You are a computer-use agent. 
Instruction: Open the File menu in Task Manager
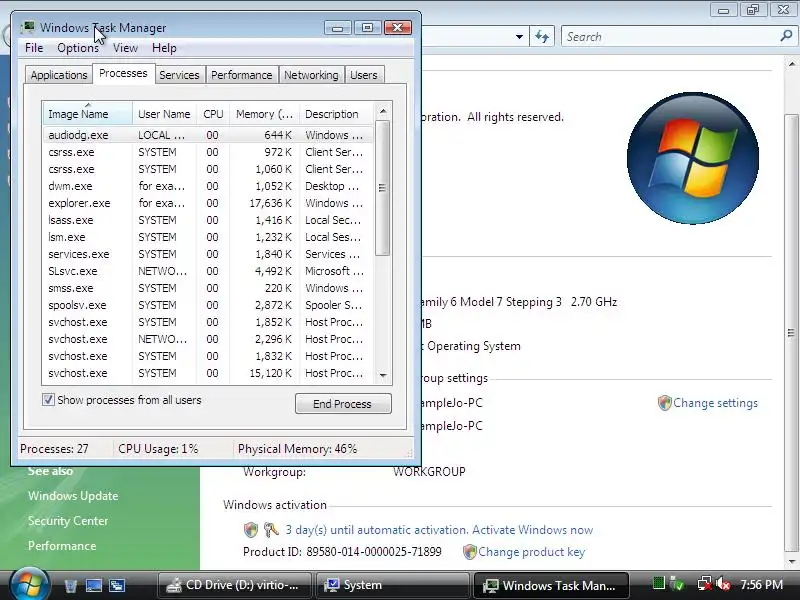pos(34,48)
